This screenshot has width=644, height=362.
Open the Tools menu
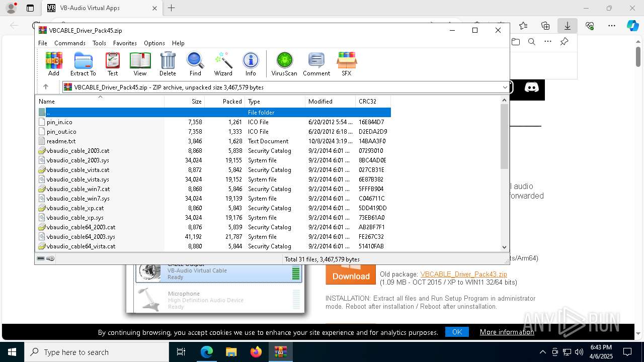click(x=99, y=43)
